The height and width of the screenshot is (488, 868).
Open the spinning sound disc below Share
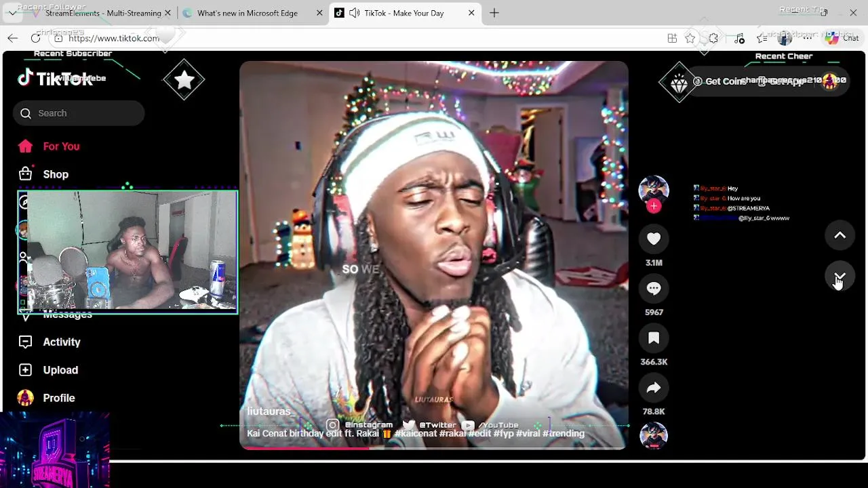tap(654, 435)
